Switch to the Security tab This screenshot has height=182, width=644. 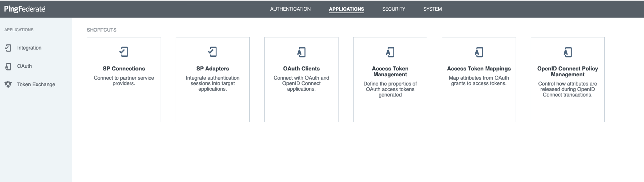click(x=394, y=9)
